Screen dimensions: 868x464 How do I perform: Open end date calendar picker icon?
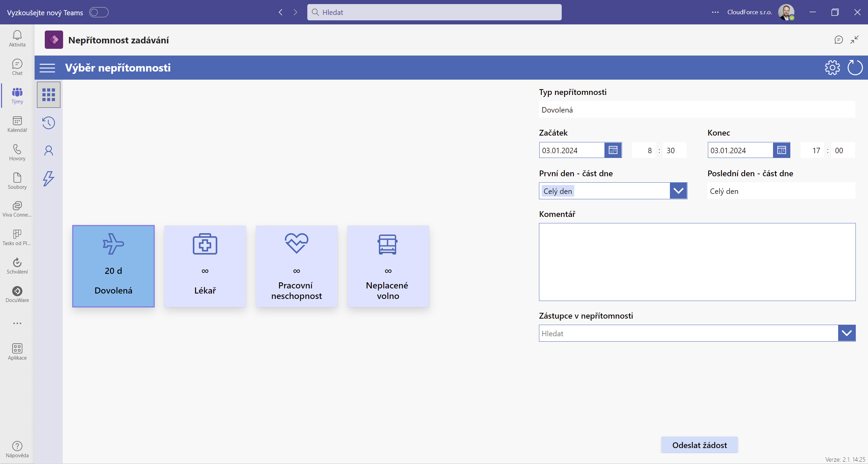point(782,150)
